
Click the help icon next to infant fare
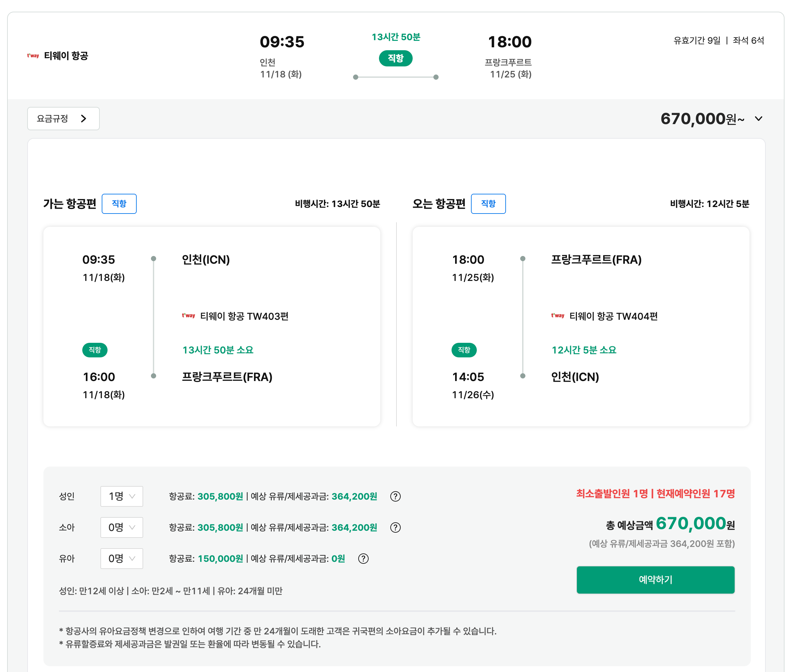363,559
